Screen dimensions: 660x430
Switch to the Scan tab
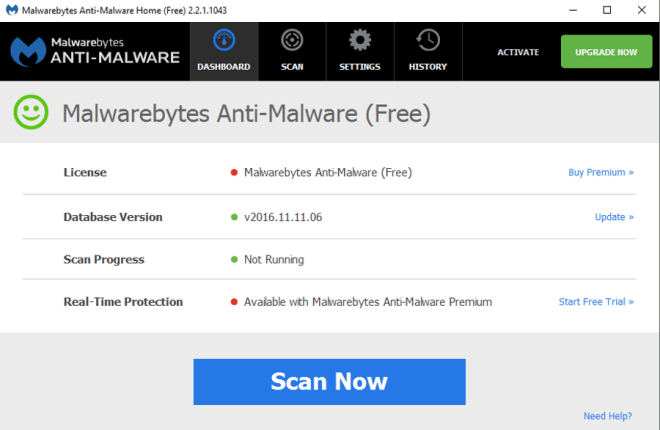(292, 51)
